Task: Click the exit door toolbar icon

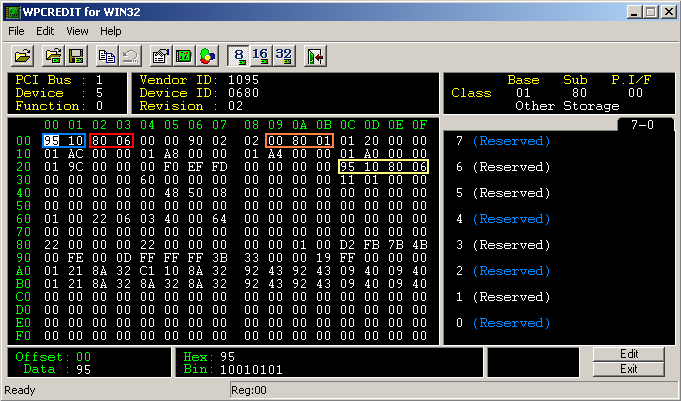Action: point(315,56)
